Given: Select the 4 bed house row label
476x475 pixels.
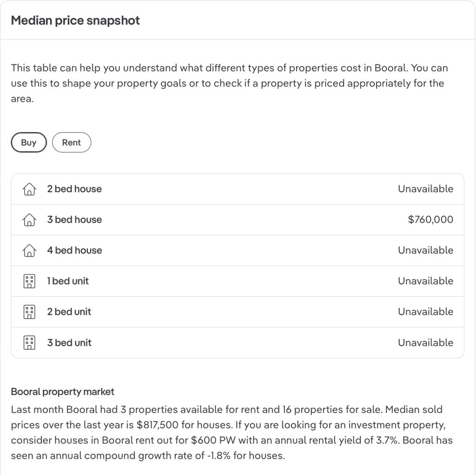Looking at the screenshot, I should click(x=74, y=250).
